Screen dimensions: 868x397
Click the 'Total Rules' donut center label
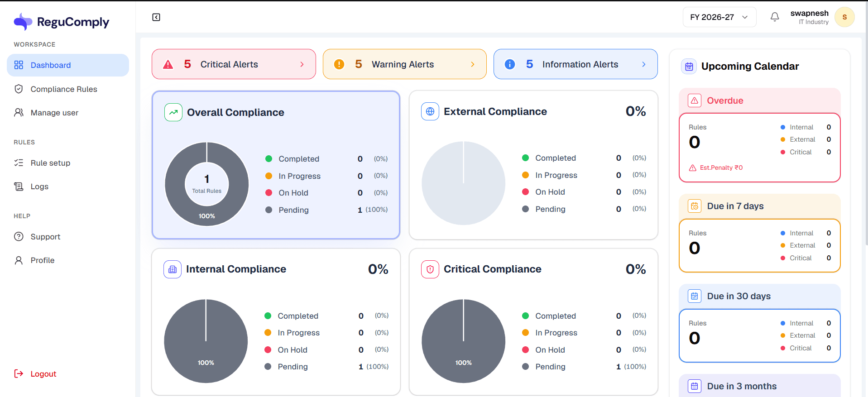(x=207, y=191)
